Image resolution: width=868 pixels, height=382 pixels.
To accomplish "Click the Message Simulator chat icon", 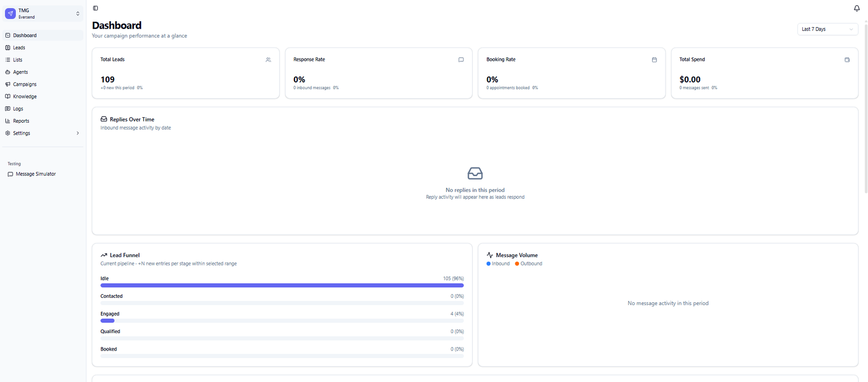I will click(x=10, y=174).
